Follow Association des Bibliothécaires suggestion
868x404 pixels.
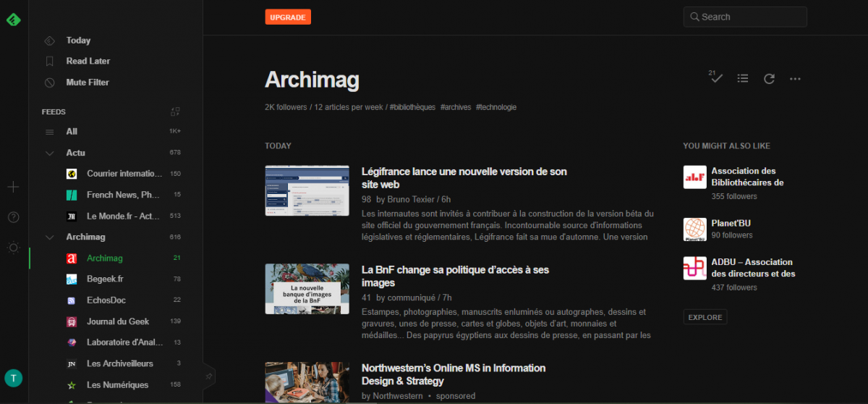[747, 177]
